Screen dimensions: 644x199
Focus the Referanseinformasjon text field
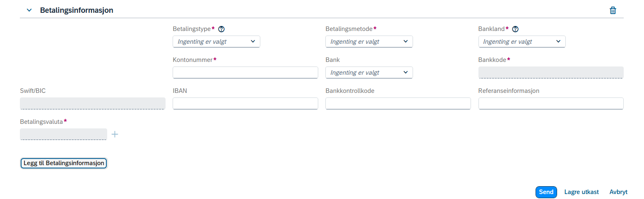point(551,103)
